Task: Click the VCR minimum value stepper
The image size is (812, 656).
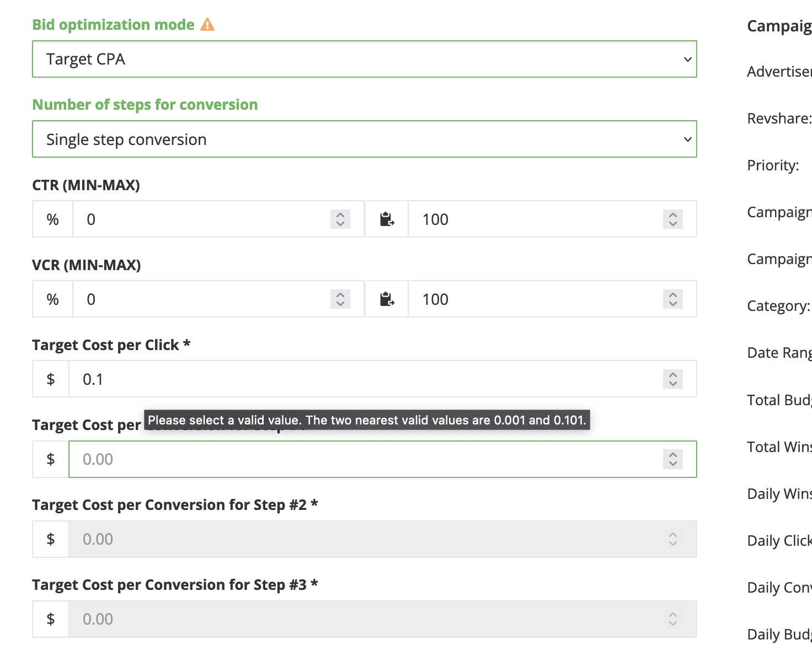Action: [x=340, y=299]
